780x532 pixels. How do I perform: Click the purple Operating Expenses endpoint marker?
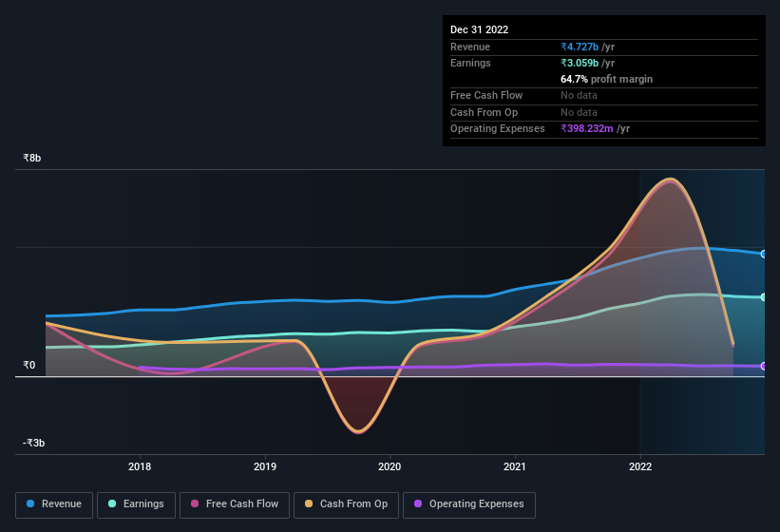764,367
